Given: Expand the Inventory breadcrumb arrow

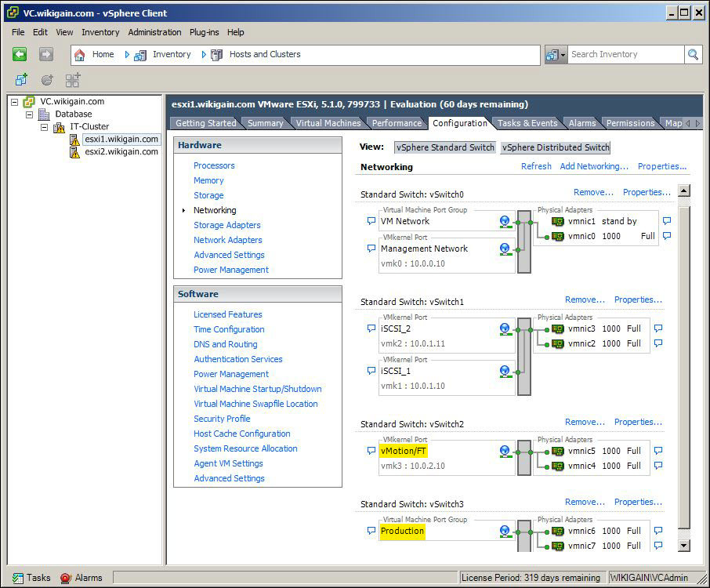Looking at the screenshot, I should click(x=204, y=55).
